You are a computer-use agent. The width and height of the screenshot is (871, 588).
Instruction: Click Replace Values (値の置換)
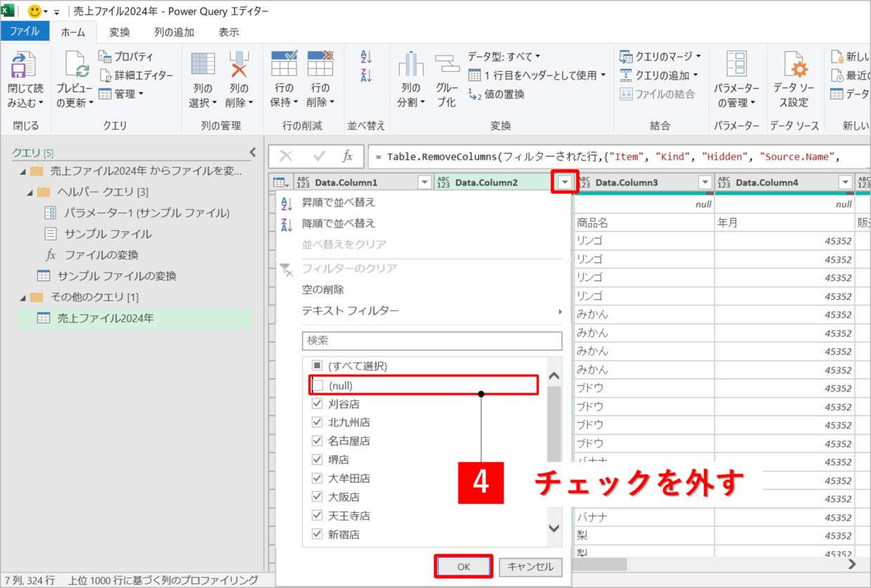tap(497, 94)
